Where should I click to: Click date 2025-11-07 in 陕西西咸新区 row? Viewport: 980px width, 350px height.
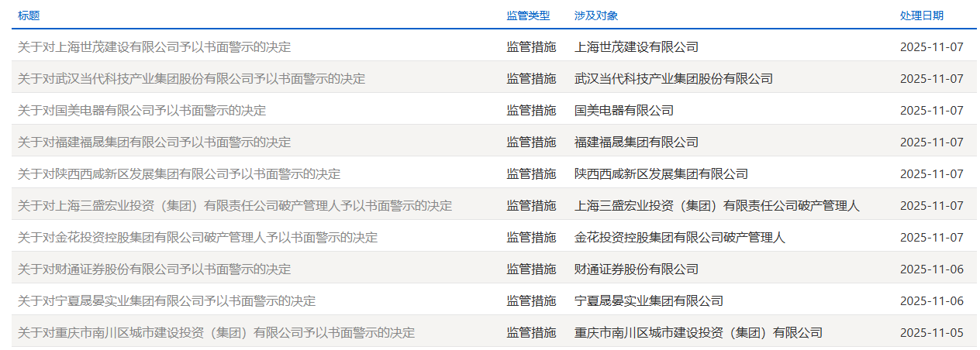coord(932,173)
